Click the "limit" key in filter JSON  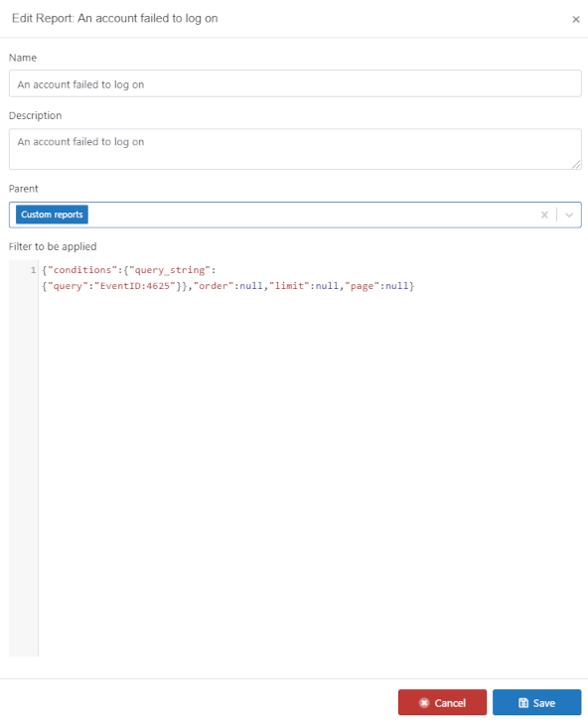click(289, 286)
